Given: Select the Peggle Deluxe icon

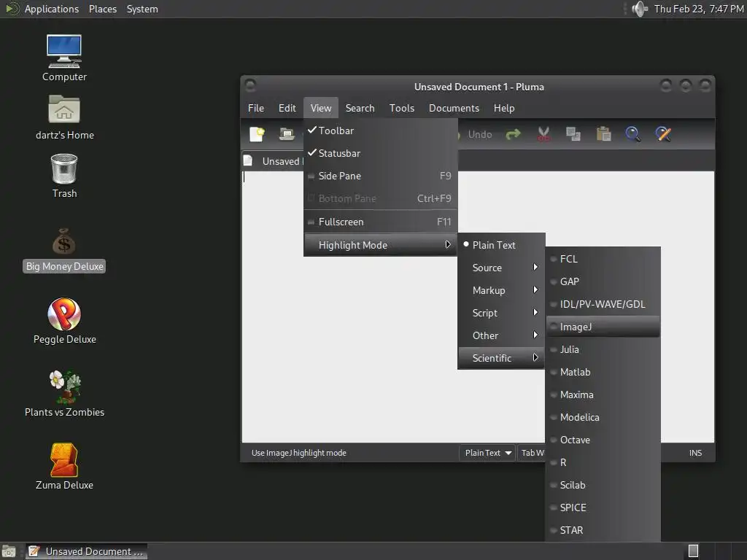Looking at the screenshot, I should click(x=64, y=321).
